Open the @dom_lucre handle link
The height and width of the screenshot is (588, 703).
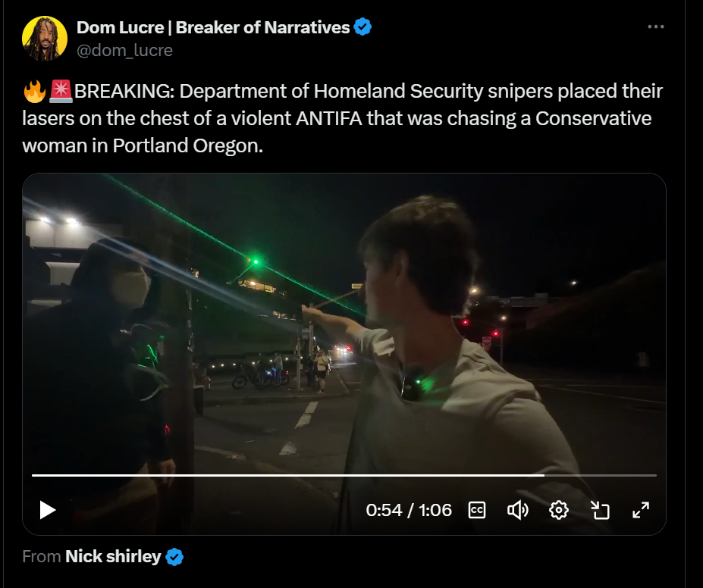(x=124, y=50)
